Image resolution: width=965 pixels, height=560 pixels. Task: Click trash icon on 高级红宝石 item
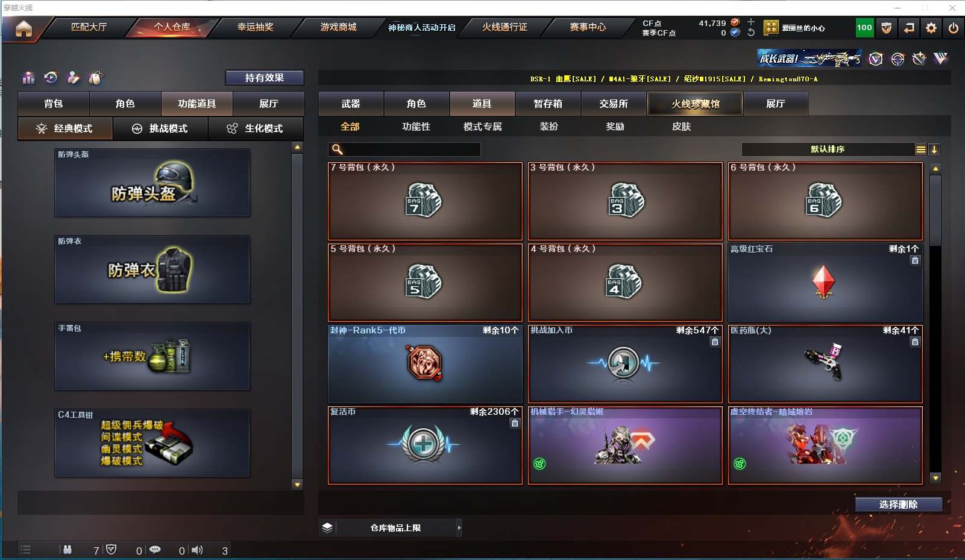915,261
